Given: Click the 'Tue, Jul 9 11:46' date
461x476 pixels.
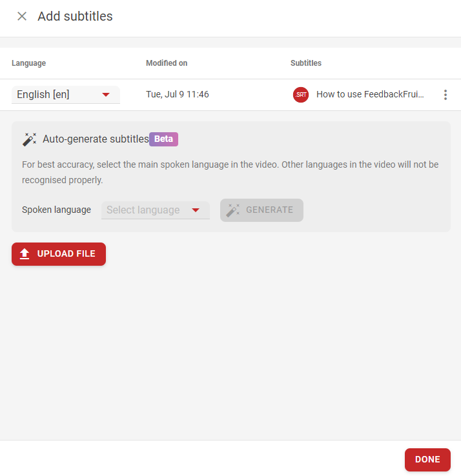Looking at the screenshot, I should 177,94.
